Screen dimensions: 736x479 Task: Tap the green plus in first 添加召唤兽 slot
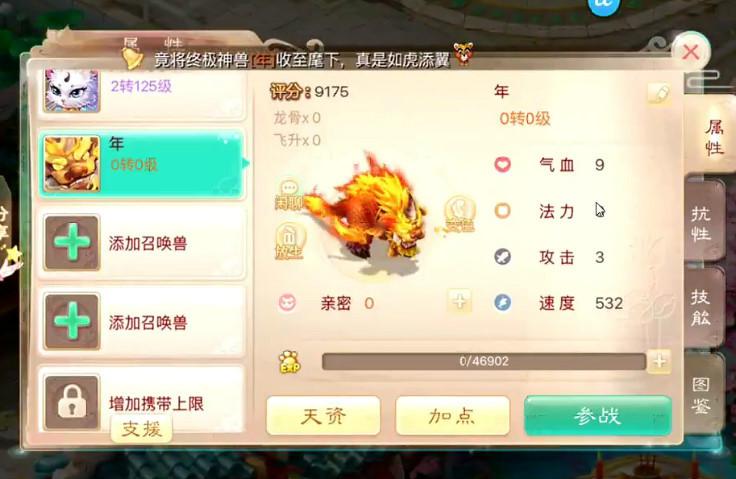tap(72, 242)
